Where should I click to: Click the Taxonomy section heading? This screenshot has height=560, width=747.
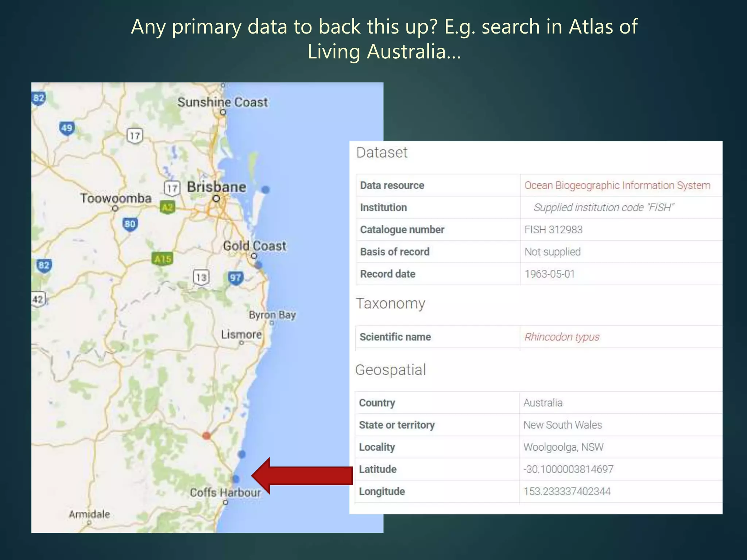point(390,304)
